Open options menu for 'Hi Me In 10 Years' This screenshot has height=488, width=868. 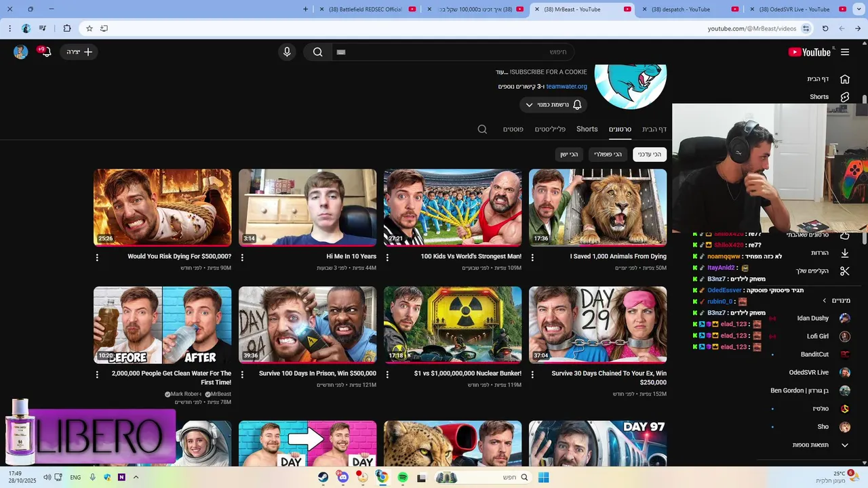pos(242,258)
